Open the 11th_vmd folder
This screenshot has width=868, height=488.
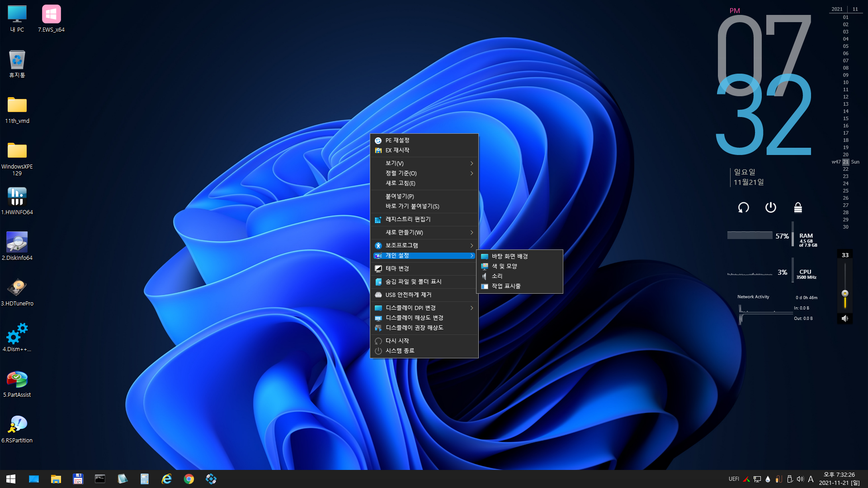point(17,110)
